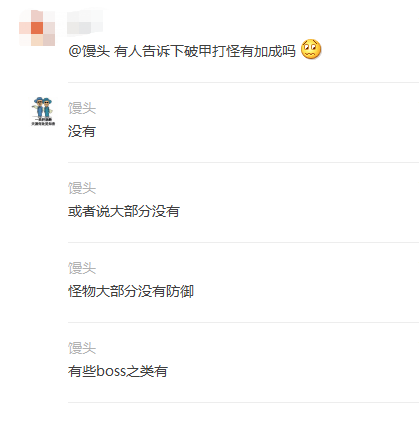
Task: Click the empty area below the last message
Action: (209, 424)
